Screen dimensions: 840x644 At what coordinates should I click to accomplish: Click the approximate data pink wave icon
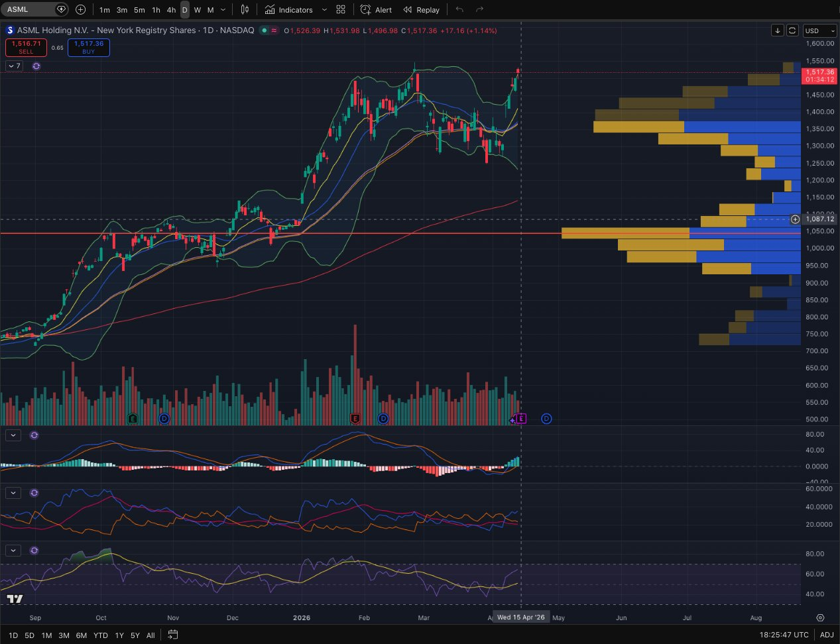click(x=274, y=30)
